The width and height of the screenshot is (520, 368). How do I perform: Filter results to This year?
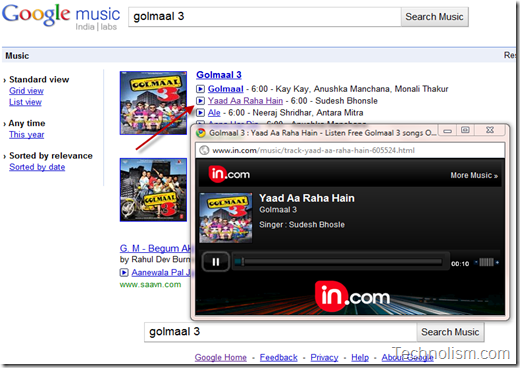click(27, 135)
